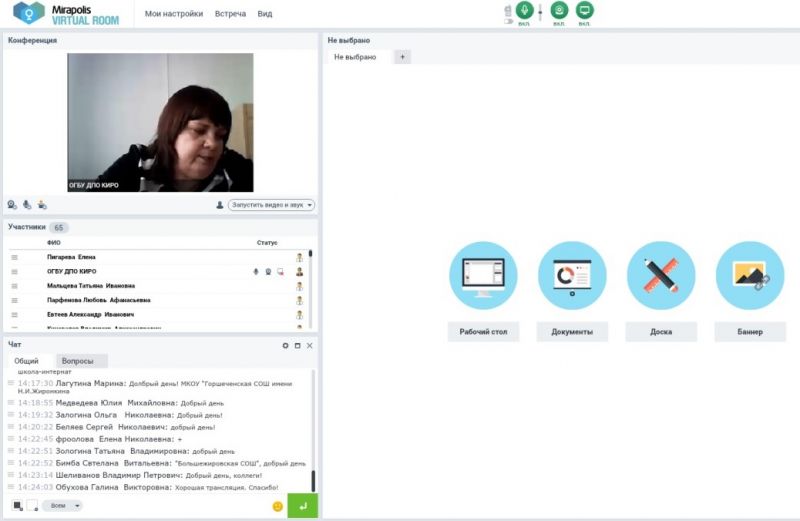
Task: Adjust the microphone volume slider in top bar
Action: click(540, 11)
